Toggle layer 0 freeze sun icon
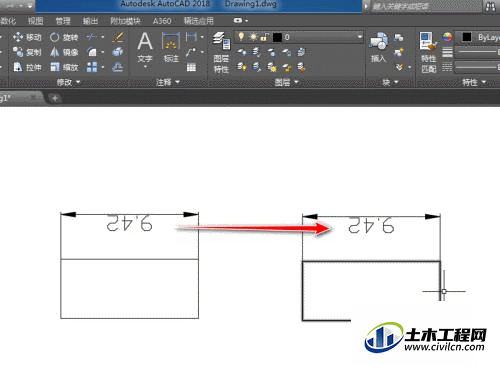Image resolution: width=500 pixels, height=375 pixels. pos(253,37)
